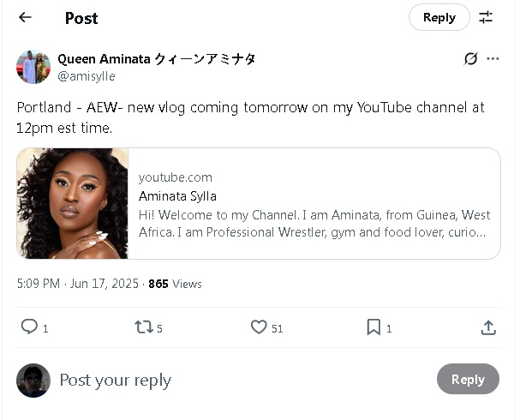Go back using the left arrow
Viewport: 532px width, 420px height.
click(25, 17)
